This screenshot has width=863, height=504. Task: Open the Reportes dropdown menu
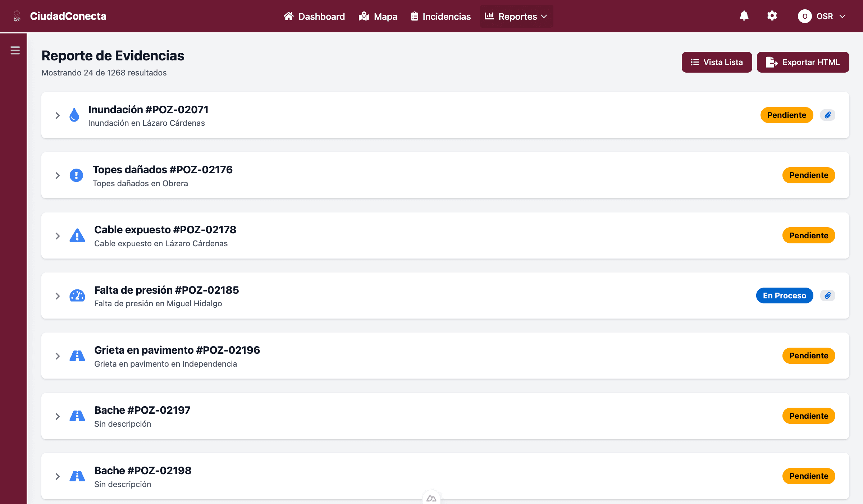(516, 16)
